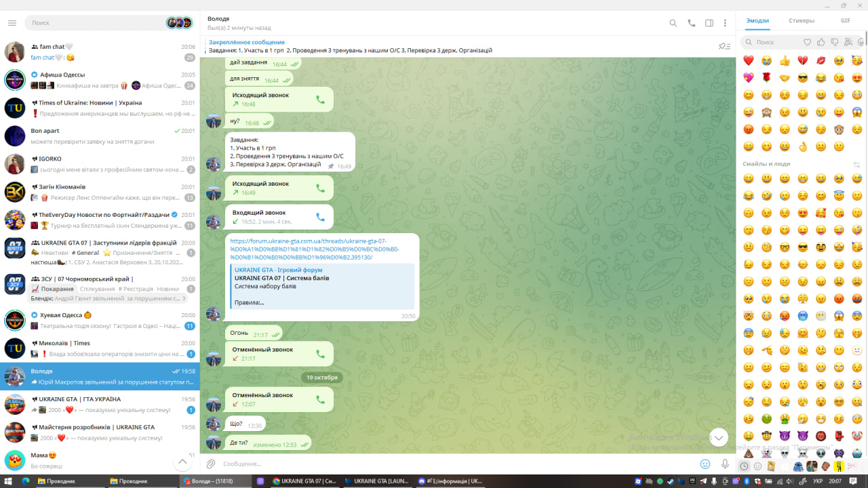Filter emoji by heart category
Image resolution: width=868 pixels, height=488 pixels.
tap(807, 42)
